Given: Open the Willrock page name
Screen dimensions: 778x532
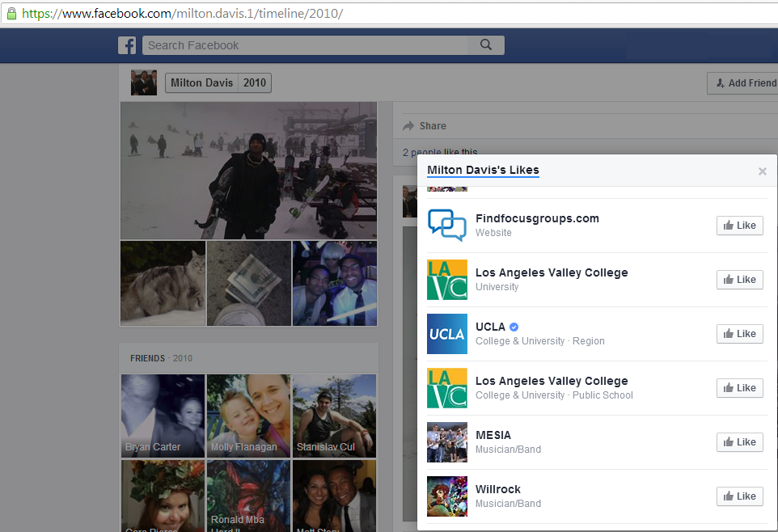Looking at the screenshot, I should point(497,489).
